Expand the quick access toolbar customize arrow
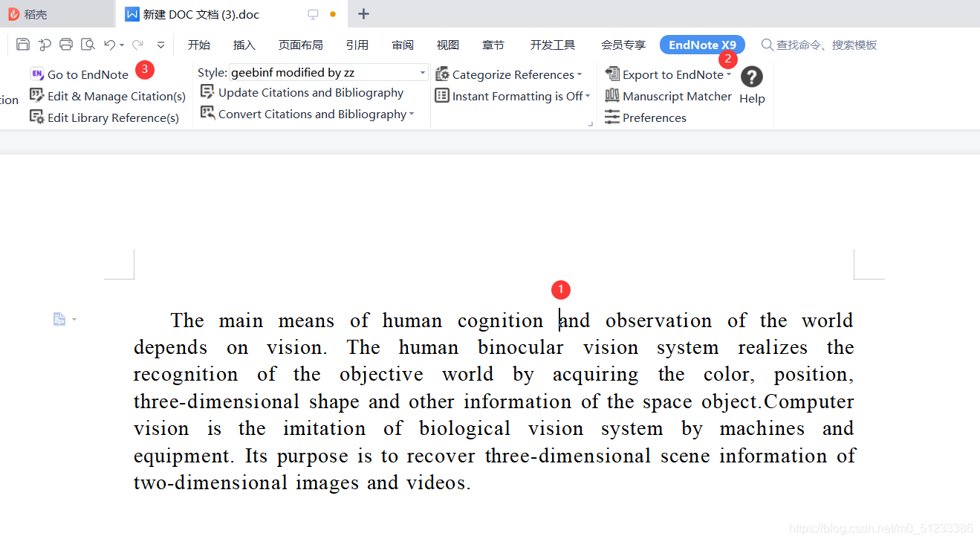Viewport: 980px width, 542px height. (x=160, y=45)
